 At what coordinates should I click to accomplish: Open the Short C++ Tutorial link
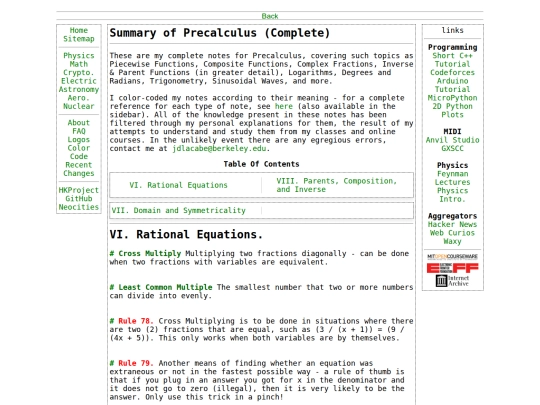[x=452, y=60]
